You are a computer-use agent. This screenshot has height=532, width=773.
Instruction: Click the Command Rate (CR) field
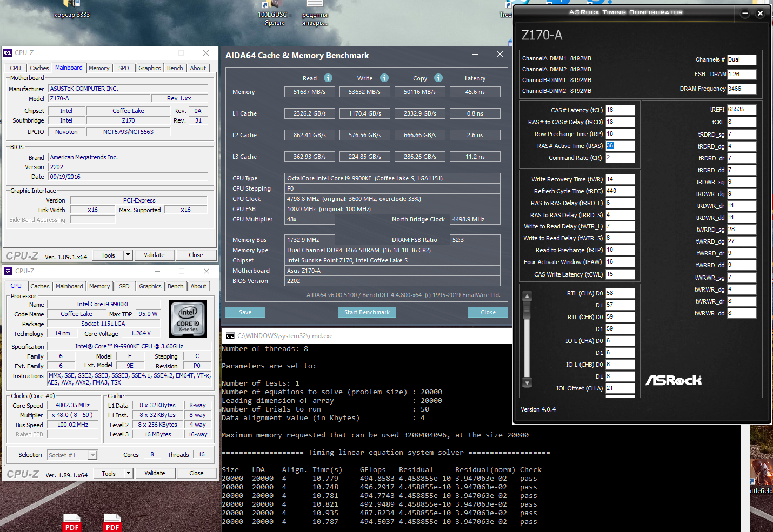[x=620, y=158]
